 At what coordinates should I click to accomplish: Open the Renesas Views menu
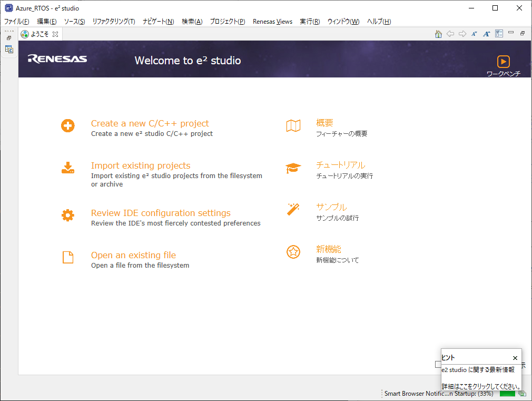click(x=272, y=22)
